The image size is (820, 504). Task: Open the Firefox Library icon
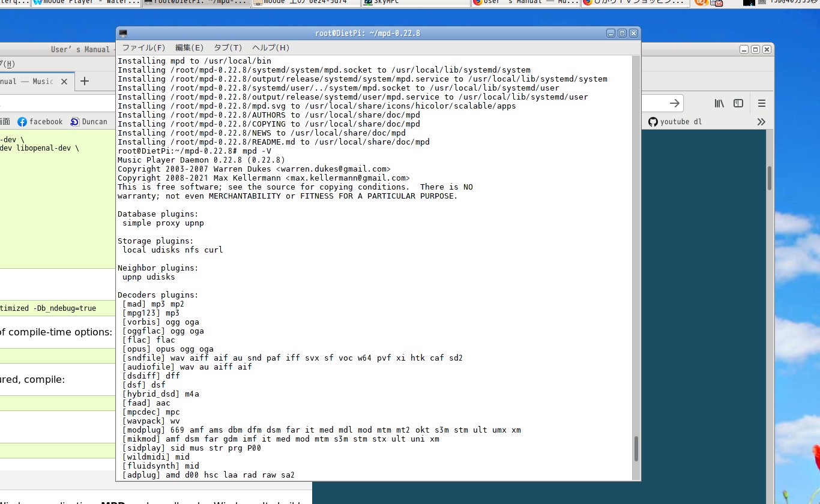[719, 103]
